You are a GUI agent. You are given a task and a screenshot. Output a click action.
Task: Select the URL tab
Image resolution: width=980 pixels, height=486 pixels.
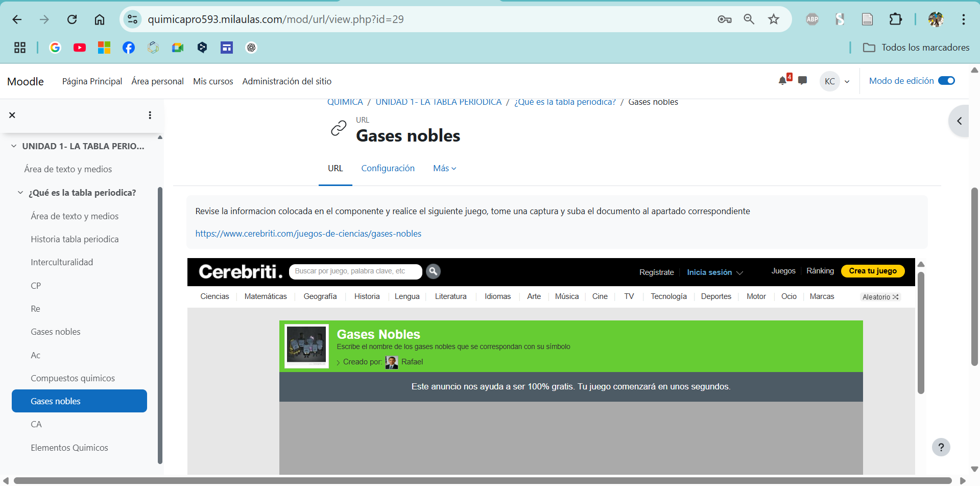coord(336,168)
